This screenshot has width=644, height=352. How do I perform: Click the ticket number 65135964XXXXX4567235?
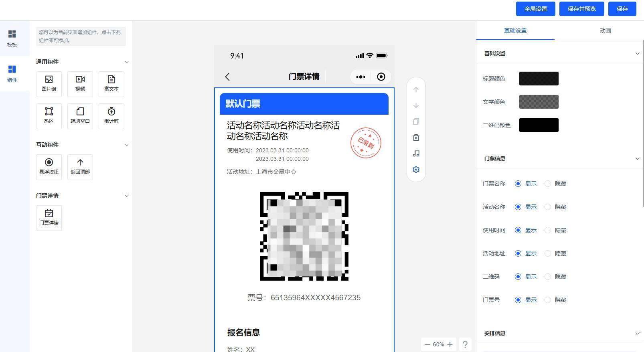pos(316,297)
